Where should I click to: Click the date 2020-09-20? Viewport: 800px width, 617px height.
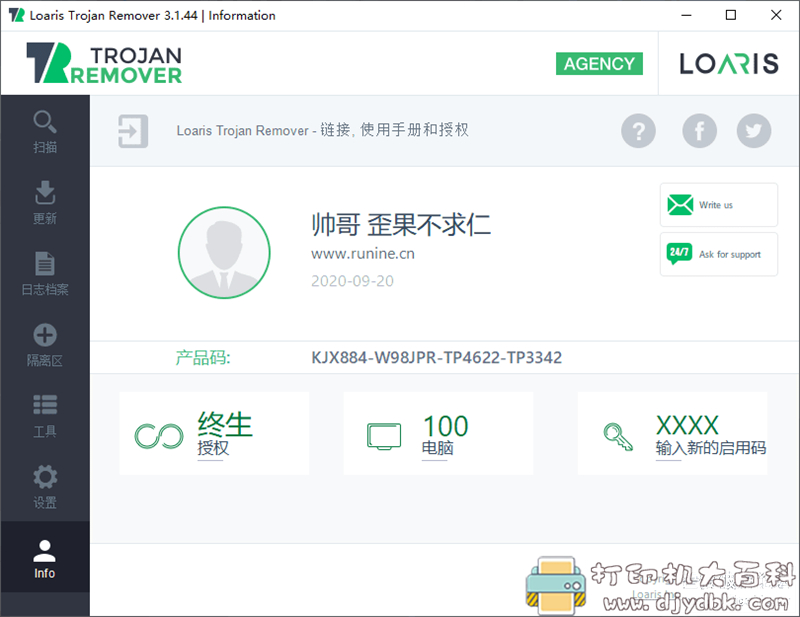[x=353, y=281]
